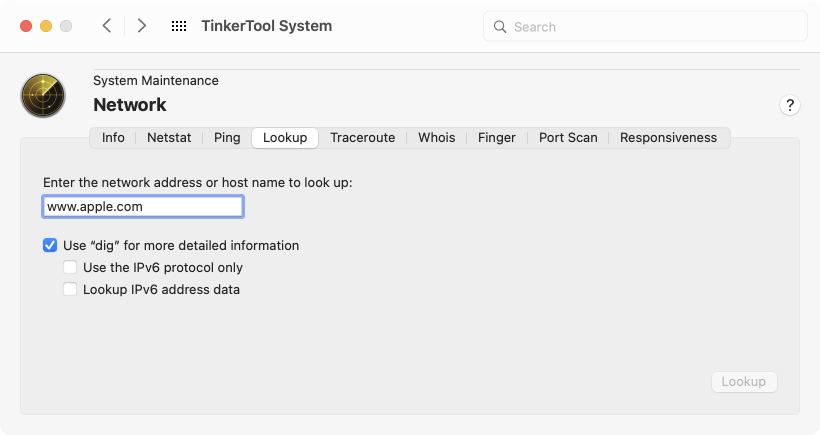Disable the Use "dig" checkbox
The image size is (820, 435).
click(x=50, y=245)
